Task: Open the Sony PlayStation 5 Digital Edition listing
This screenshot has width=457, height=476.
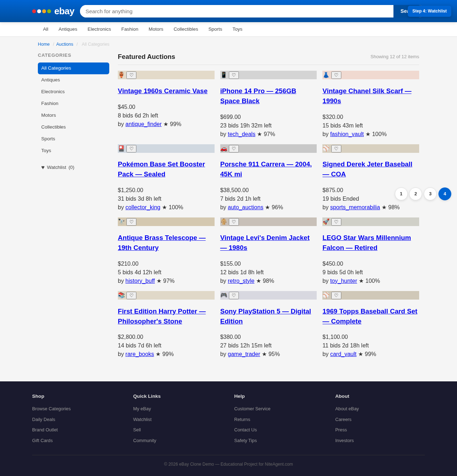Action: coord(266,316)
